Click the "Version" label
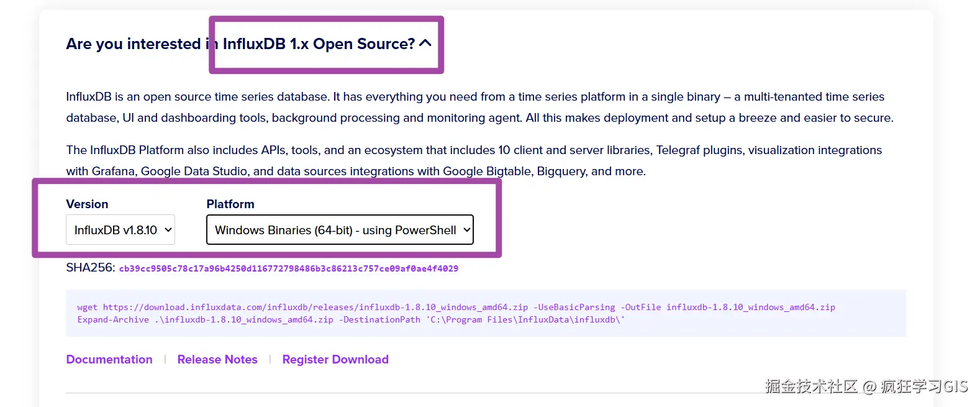Screen dimensions: 980x407 [87, 204]
